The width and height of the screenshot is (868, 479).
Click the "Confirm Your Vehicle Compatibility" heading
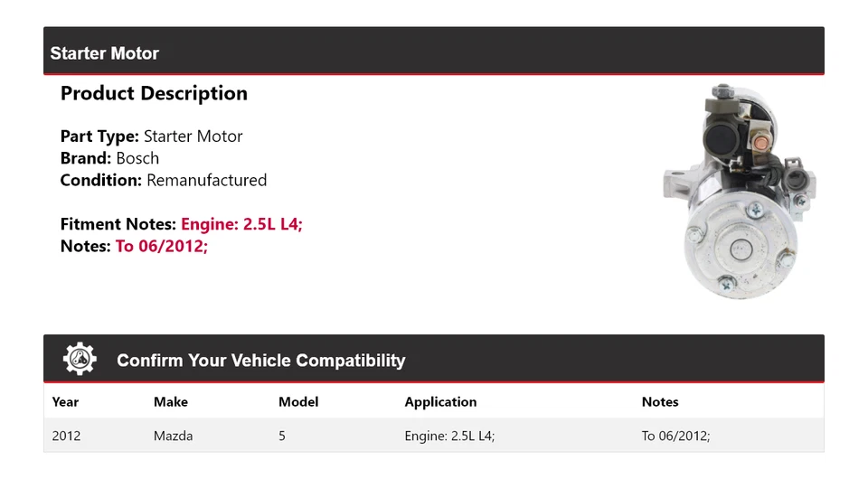click(260, 361)
